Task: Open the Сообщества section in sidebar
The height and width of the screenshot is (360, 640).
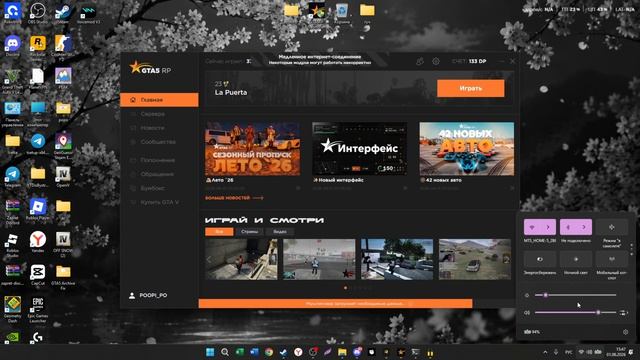Action: [x=158, y=142]
